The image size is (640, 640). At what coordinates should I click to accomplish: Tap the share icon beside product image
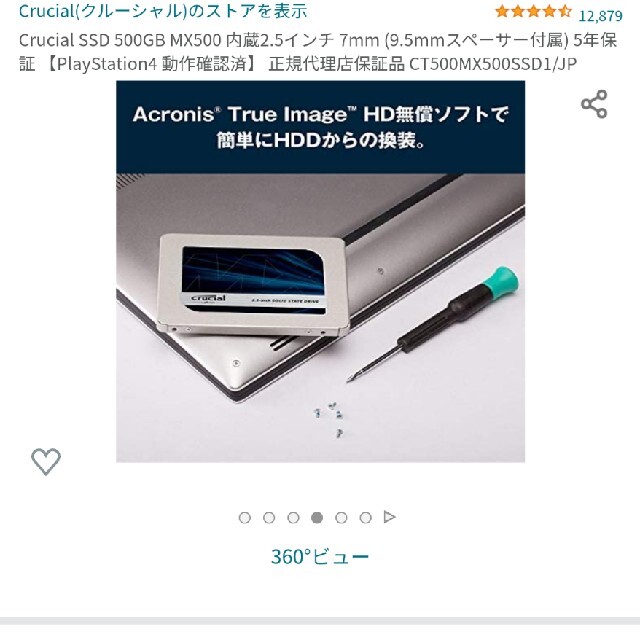tap(594, 104)
